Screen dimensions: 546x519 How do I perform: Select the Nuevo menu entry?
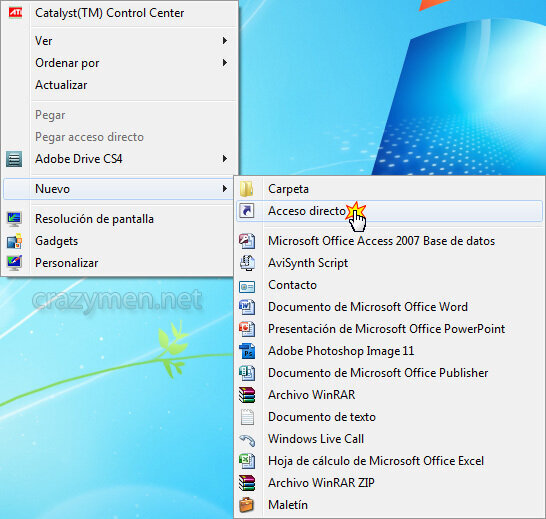tap(118, 189)
